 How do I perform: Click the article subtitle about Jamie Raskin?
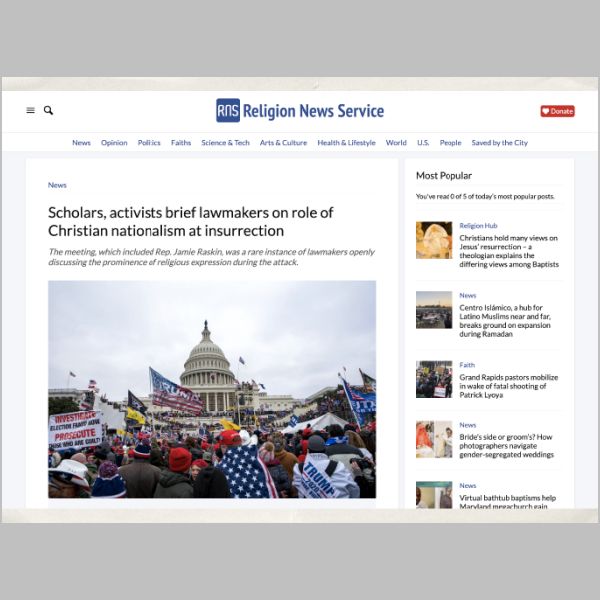[x=211, y=257]
